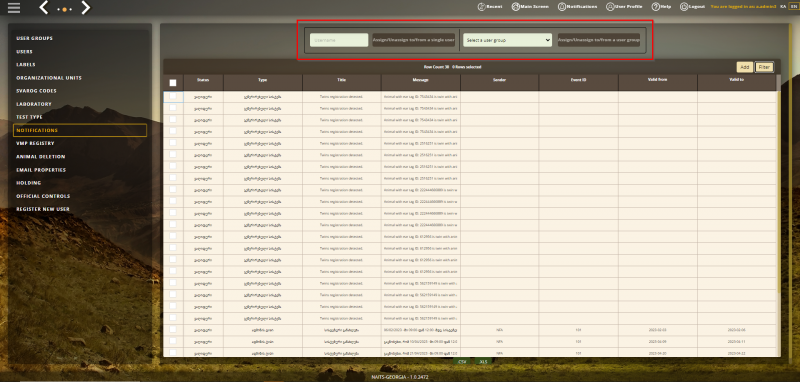Open the User Profile
The width and height of the screenshot is (800, 382).
point(624,7)
